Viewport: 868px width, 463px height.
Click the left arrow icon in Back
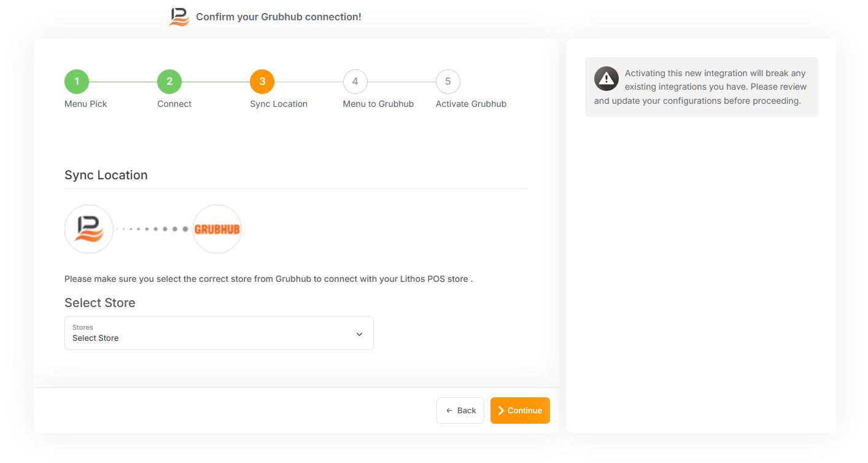(449, 411)
